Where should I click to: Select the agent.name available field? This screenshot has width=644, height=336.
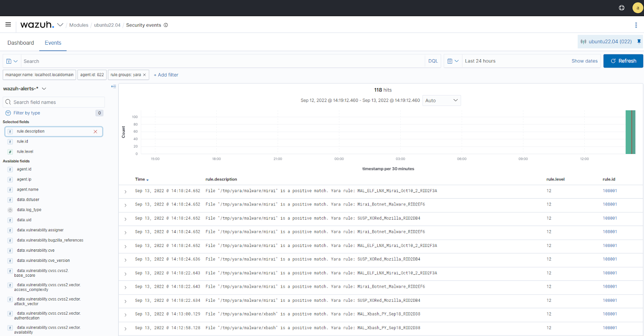pyautogui.click(x=28, y=190)
